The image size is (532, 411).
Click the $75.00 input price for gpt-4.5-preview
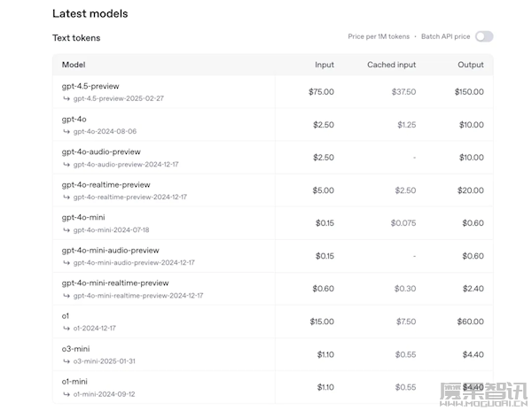(321, 92)
